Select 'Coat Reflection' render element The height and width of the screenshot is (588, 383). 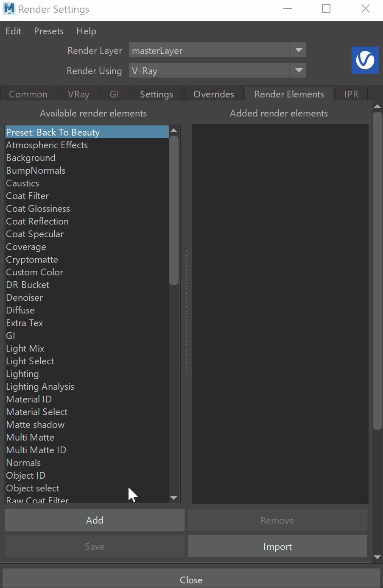click(87, 221)
